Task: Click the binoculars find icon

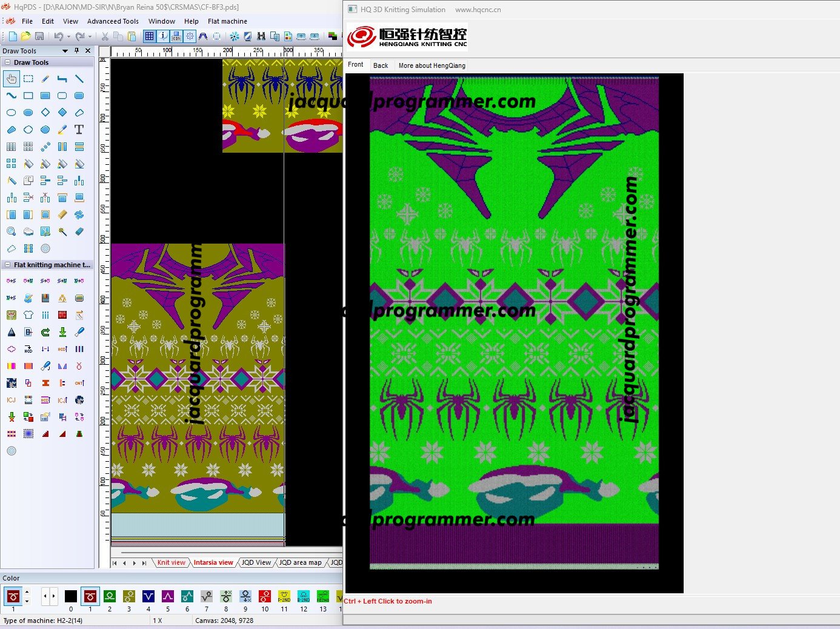Action: 261,36
